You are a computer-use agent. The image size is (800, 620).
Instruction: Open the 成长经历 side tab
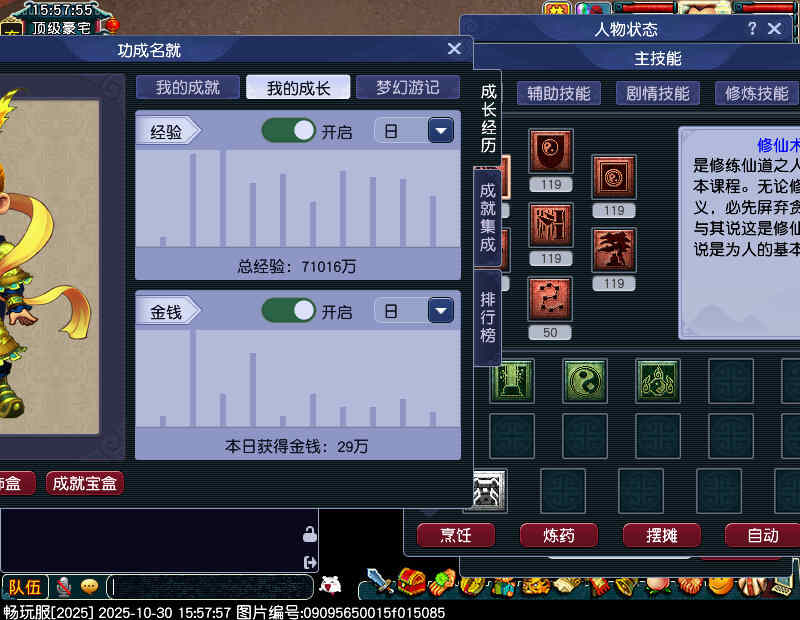point(488,118)
